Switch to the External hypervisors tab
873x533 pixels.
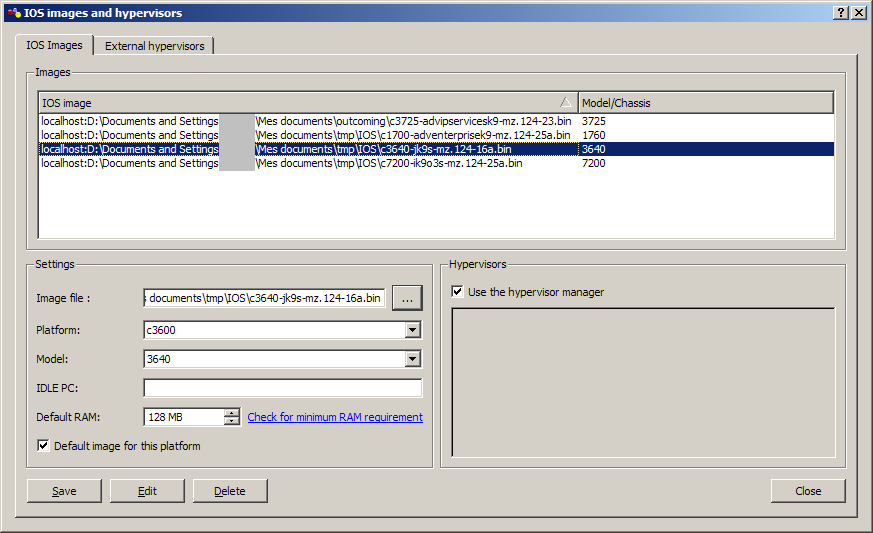(x=155, y=46)
